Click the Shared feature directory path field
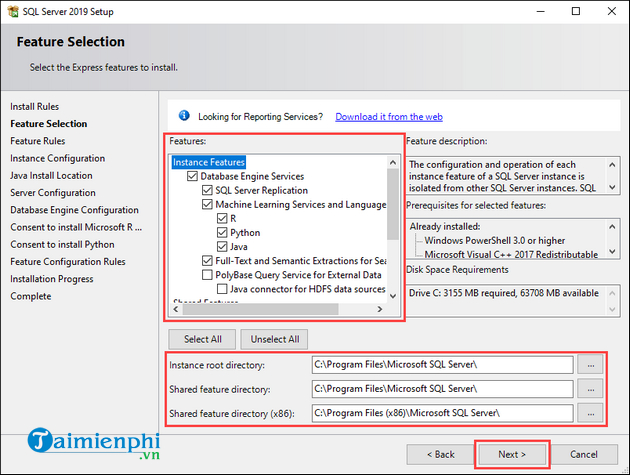Screen dimensions: 630x475 [x=442, y=389]
